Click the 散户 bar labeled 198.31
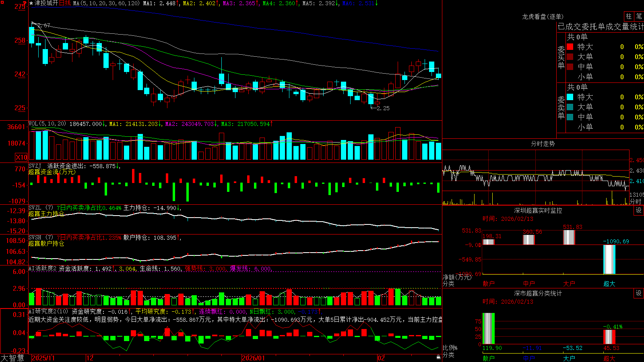The height and width of the screenshot is (362, 644). (489, 242)
